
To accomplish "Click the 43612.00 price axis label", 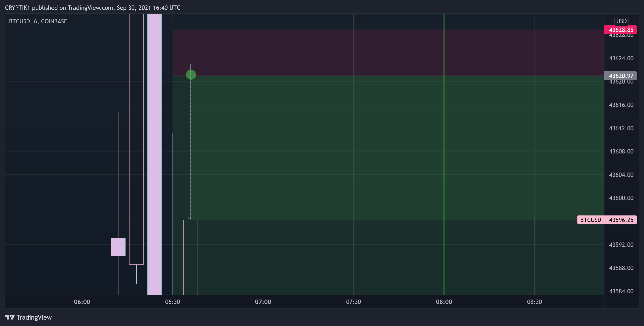I will coord(621,128).
